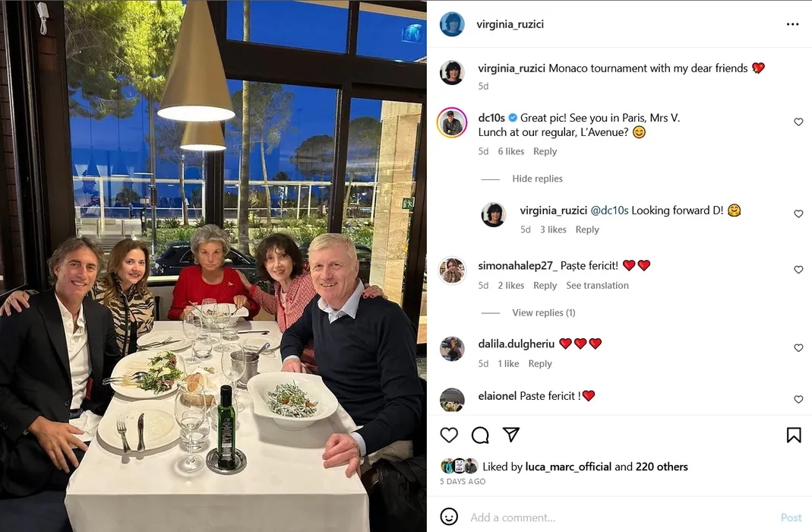Screen dimensions: 812x532
Task: Open the comment bubble icon
Action: coord(480,435)
